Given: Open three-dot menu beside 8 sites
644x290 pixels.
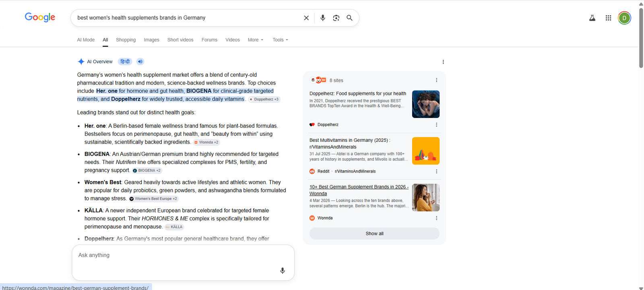Looking at the screenshot, I should click(436, 80).
